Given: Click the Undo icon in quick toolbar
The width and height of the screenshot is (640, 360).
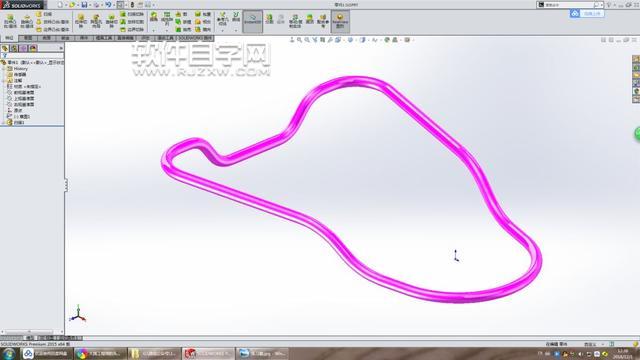Looking at the screenshot, I should (x=108, y=5).
